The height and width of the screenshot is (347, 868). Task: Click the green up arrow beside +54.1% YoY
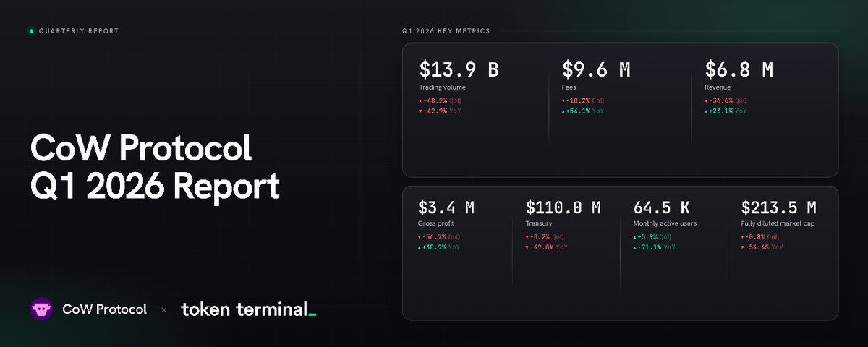click(x=563, y=111)
